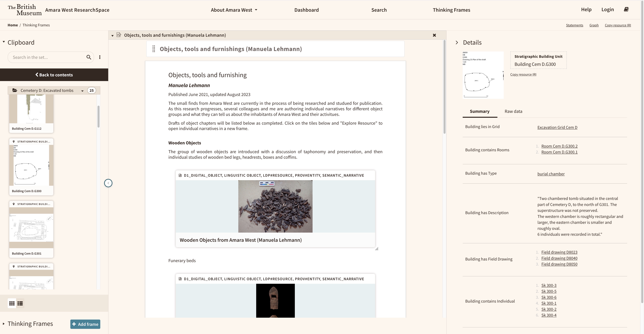Open the Dashboard menu item
The image size is (644, 334).
tap(306, 10)
